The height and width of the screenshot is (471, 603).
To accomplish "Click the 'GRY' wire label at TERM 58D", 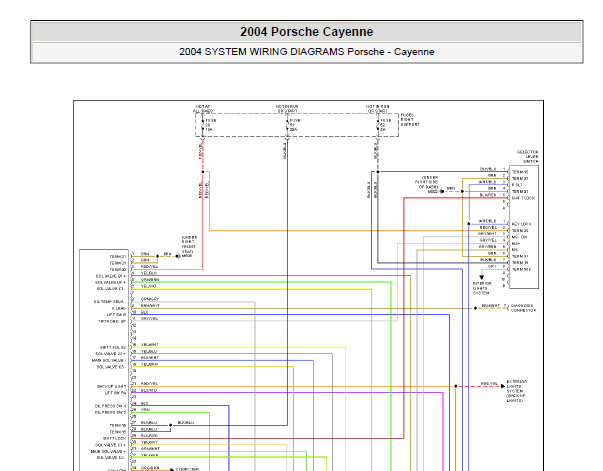I will point(492,266).
